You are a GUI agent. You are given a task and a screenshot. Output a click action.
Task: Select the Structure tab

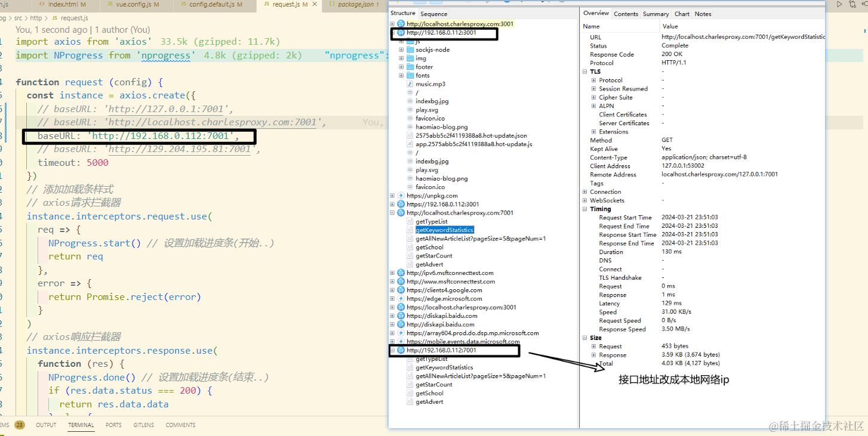click(403, 13)
